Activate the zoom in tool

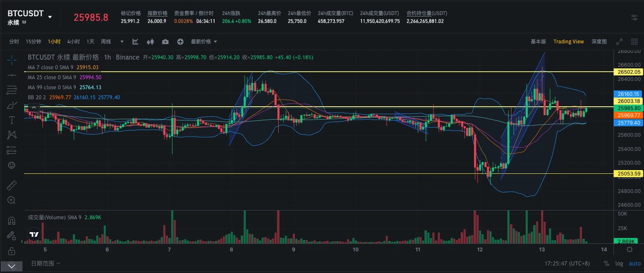[12, 200]
